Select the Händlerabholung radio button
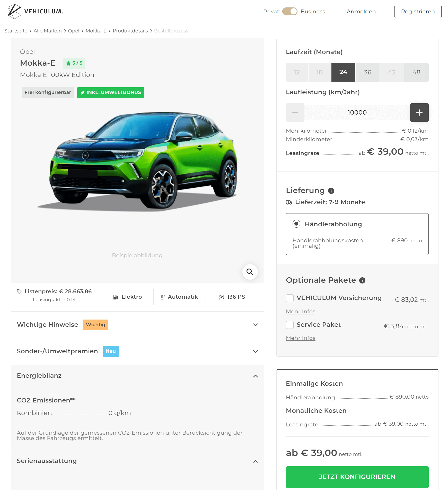Screen dimensions: 448x490 (296, 224)
